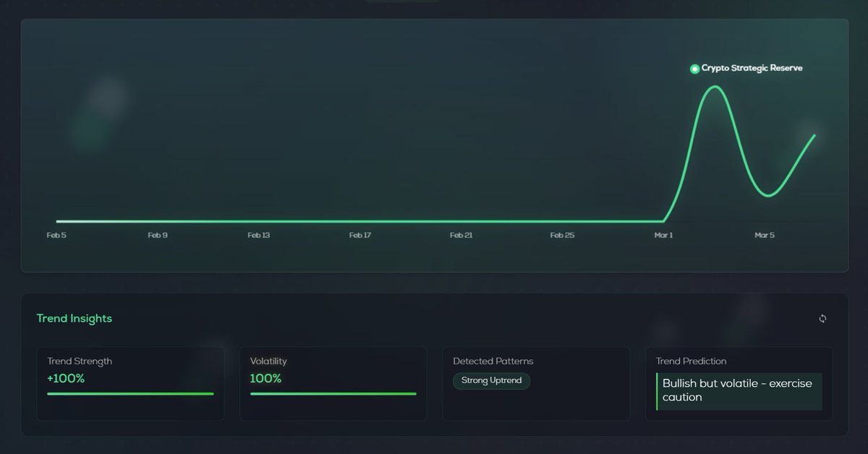Select the 100% volatility value
Viewport: 868px width, 454px height.
tap(265, 379)
